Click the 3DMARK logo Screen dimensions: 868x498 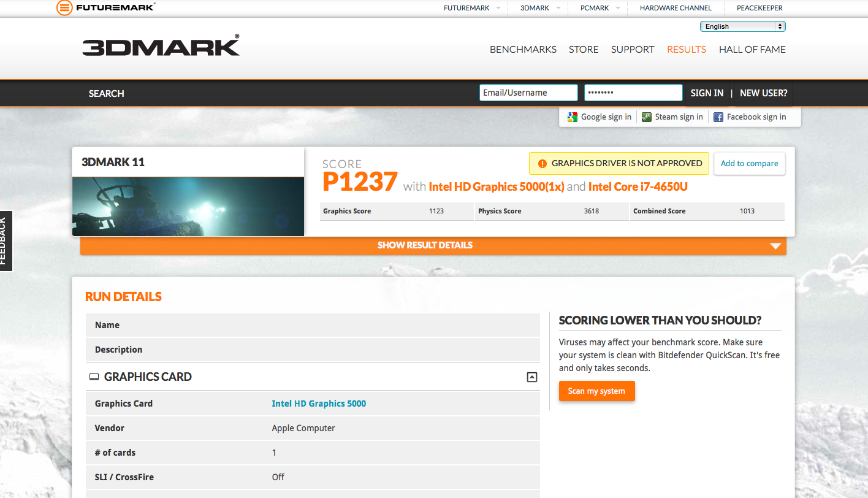click(x=161, y=46)
